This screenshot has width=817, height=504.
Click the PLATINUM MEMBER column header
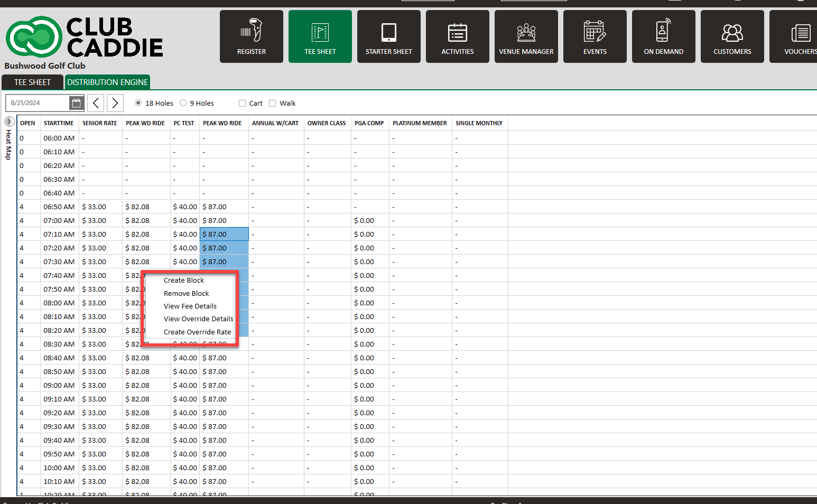click(420, 123)
